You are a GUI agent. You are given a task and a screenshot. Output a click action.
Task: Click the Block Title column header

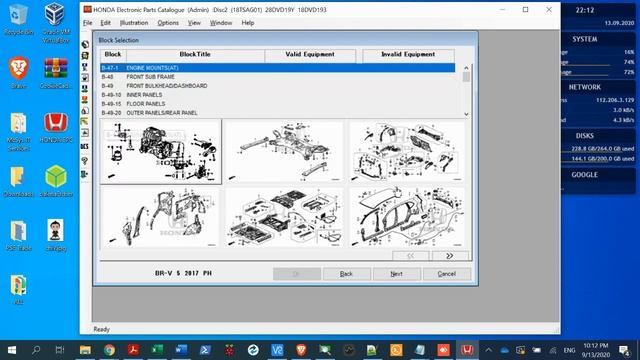(x=195, y=56)
